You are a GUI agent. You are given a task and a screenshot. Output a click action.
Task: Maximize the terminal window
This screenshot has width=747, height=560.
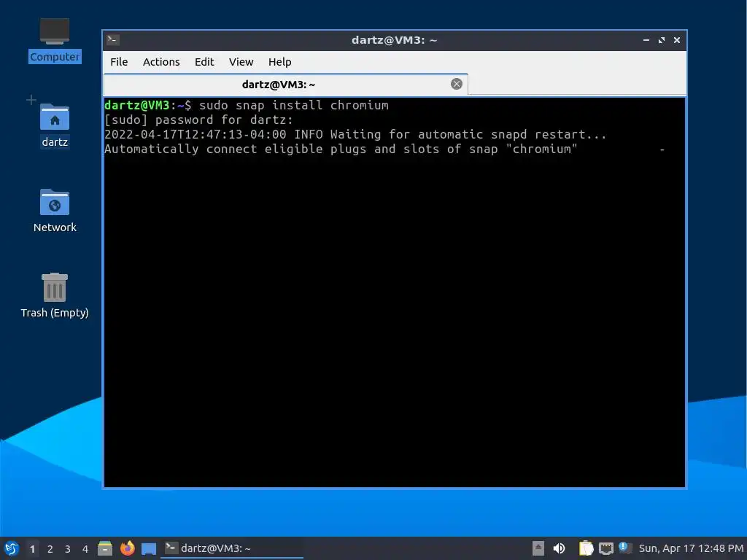(x=661, y=41)
